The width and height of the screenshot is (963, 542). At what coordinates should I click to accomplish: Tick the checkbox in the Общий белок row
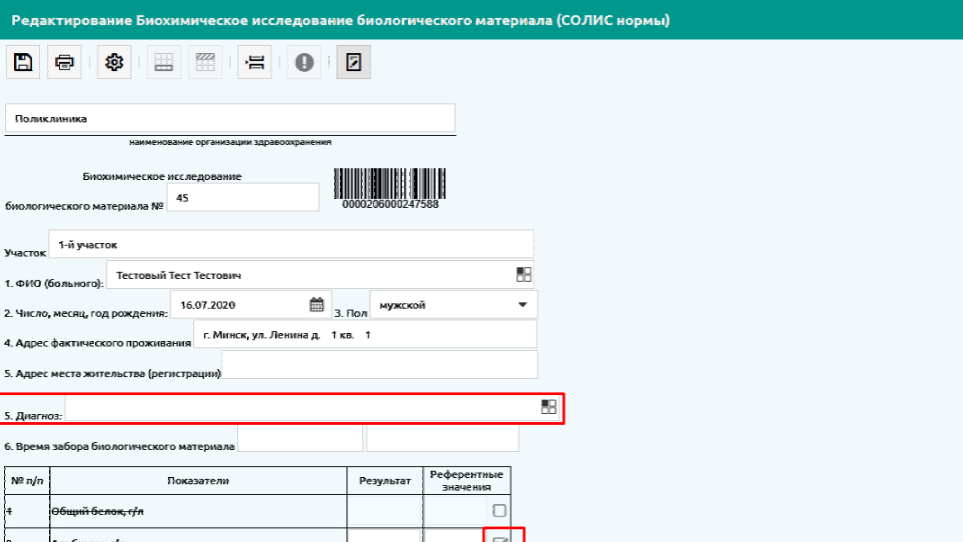point(499,511)
